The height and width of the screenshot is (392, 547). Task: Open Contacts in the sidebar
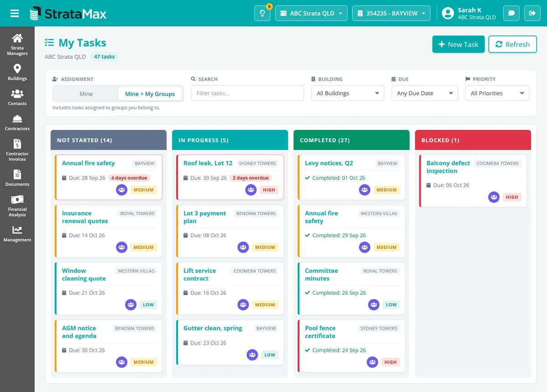pyautogui.click(x=17, y=98)
